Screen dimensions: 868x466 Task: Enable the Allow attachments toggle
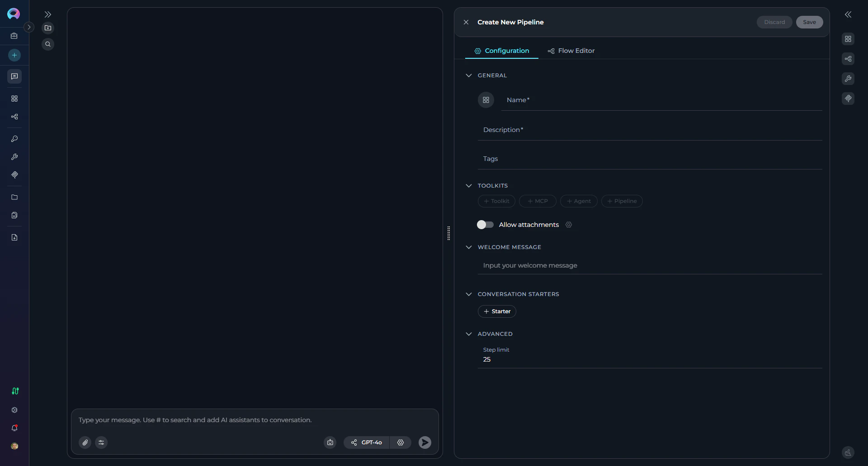(485, 225)
